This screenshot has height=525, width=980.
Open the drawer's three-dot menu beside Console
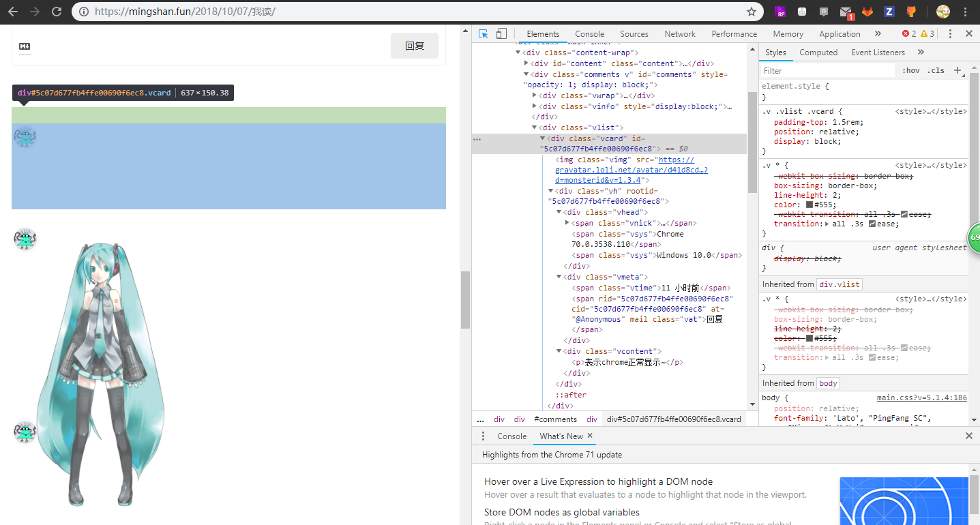[x=483, y=436]
